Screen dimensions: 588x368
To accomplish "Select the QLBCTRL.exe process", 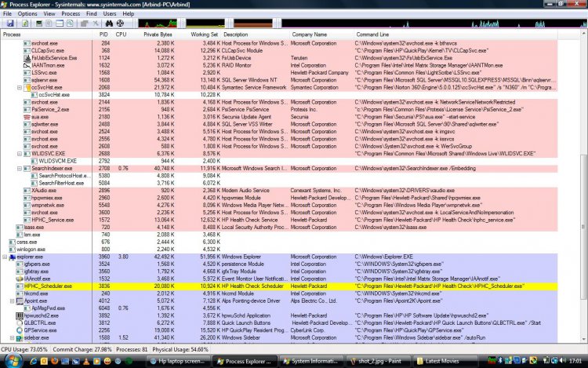I will pos(40,323).
